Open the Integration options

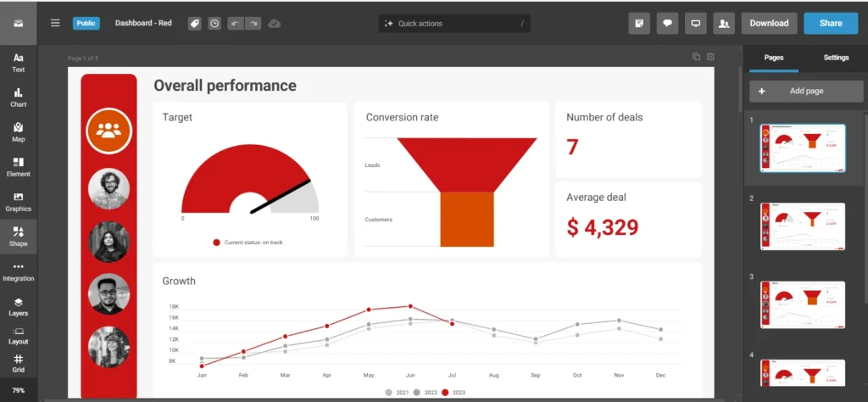click(19, 272)
